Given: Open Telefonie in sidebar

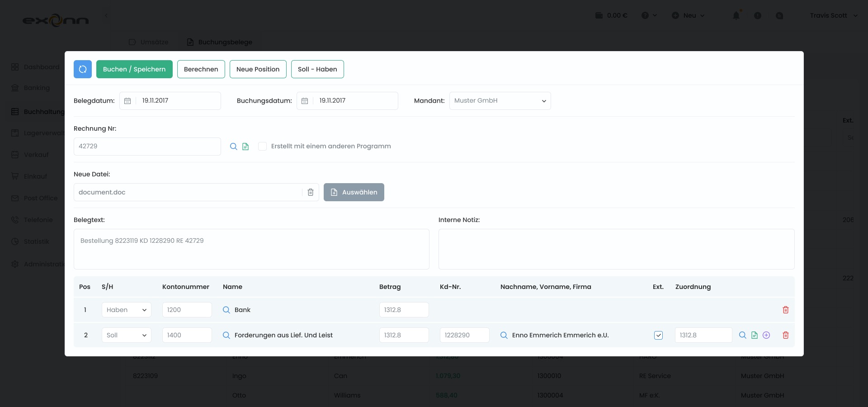Looking at the screenshot, I should (x=32, y=220).
